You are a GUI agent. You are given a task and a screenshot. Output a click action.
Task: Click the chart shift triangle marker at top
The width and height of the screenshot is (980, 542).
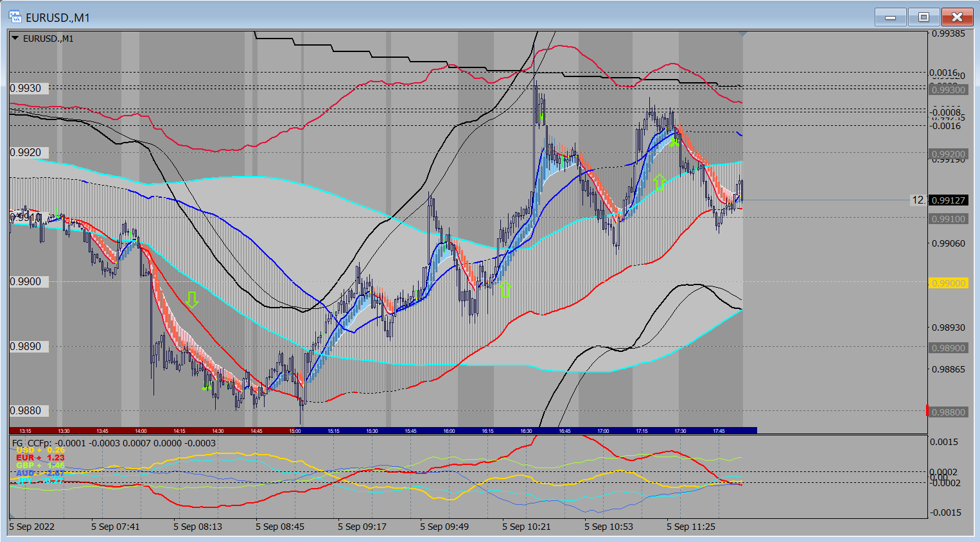[x=743, y=33]
